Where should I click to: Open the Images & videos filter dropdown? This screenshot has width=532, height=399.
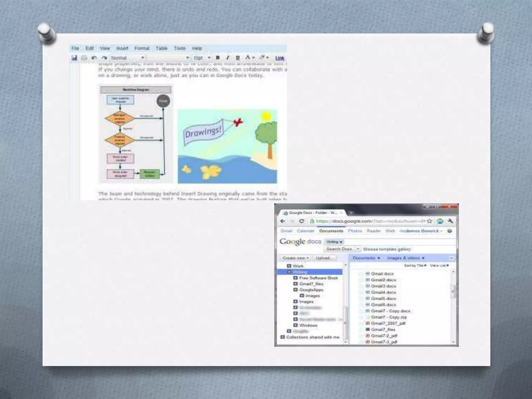coord(406,258)
